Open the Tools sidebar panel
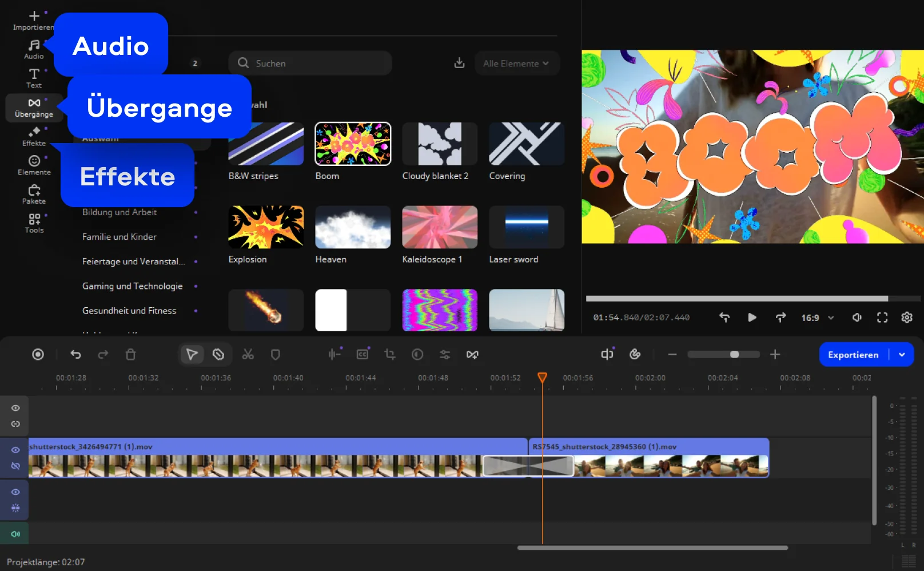 [34, 223]
